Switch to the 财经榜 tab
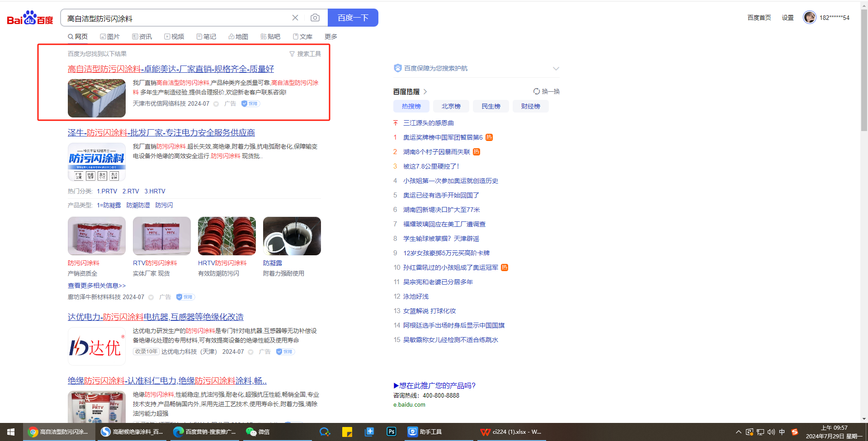Screen dimensions: 868x441 pos(530,106)
